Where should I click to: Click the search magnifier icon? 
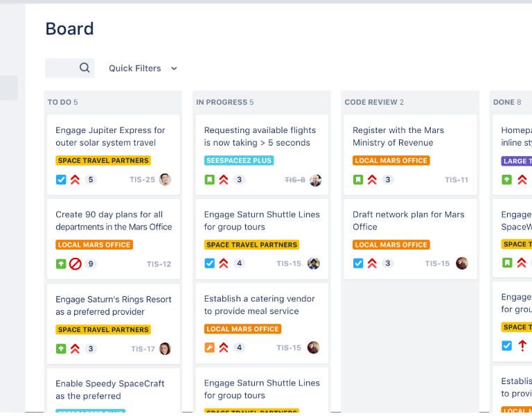[x=85, y=68]
